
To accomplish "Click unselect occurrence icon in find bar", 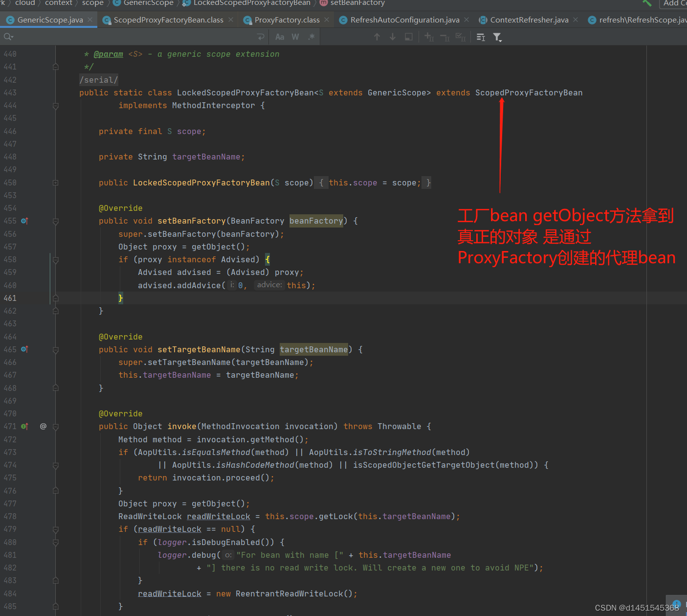I will 444,37.
